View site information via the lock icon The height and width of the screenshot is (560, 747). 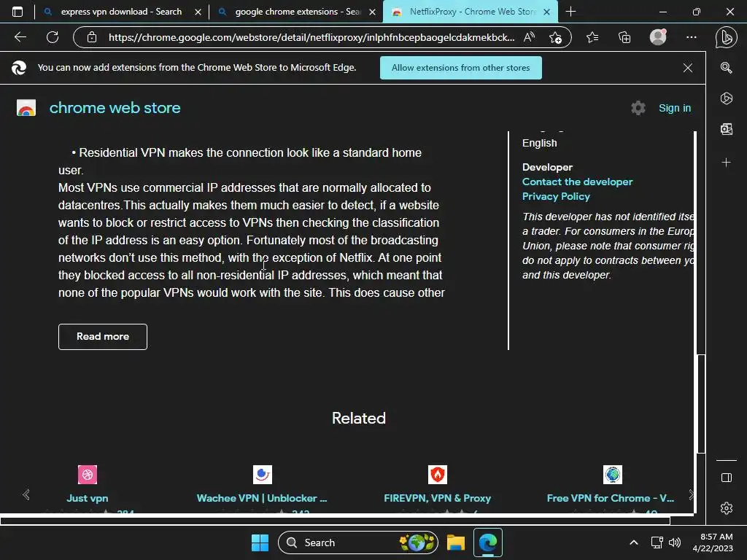[92, 37]
